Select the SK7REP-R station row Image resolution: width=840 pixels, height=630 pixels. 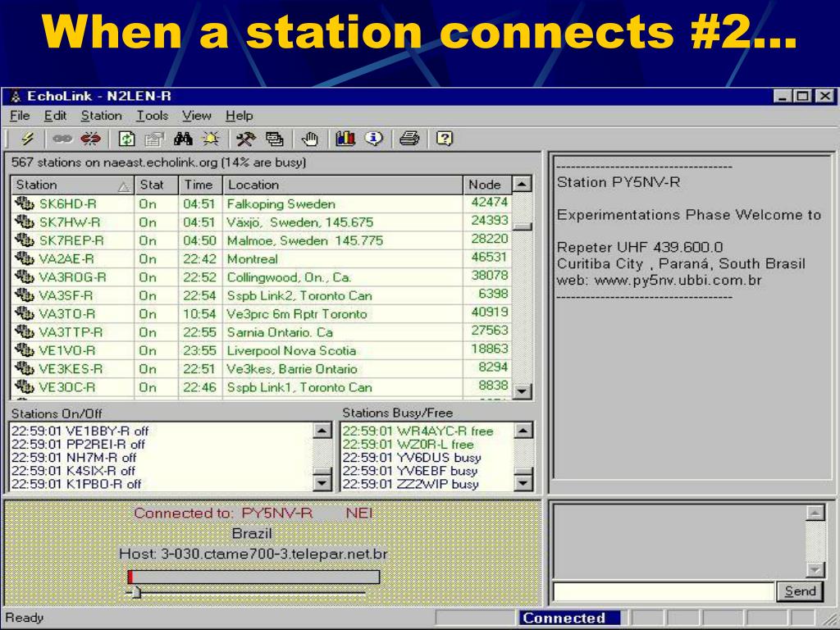coord(261,240)
